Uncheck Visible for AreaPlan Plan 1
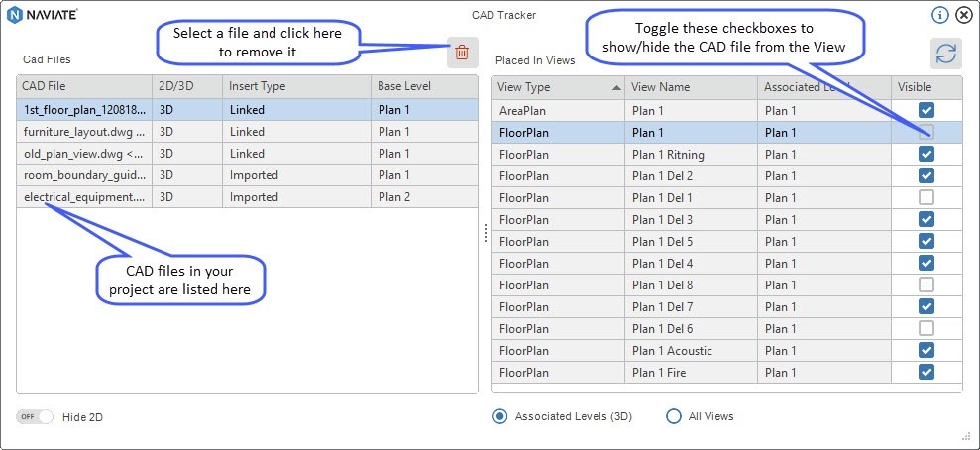Image resolution: width=980 pixels, height=450 pixels. [926, 110]
